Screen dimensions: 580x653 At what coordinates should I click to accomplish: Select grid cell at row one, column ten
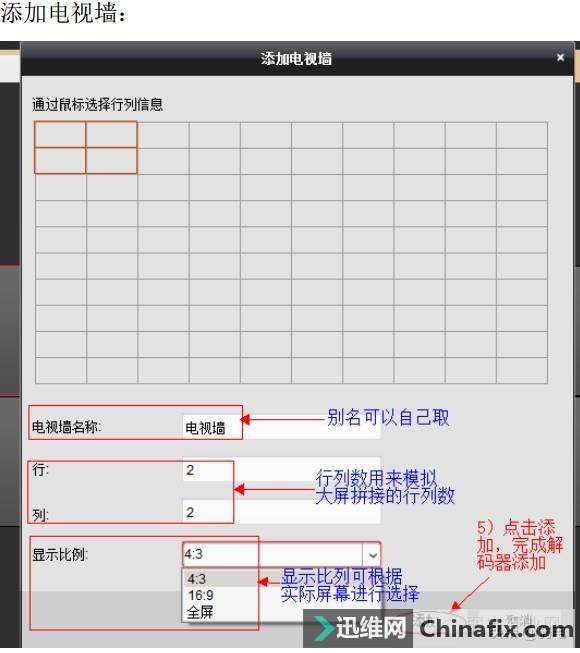pyautogui.click(x=522, y=135)
